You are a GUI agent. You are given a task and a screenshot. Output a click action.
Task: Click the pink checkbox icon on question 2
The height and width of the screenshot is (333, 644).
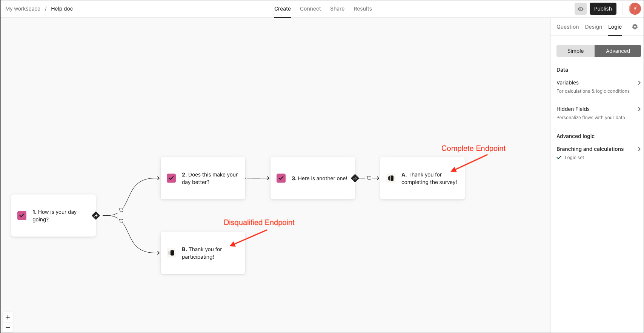(x=171, y=178)
